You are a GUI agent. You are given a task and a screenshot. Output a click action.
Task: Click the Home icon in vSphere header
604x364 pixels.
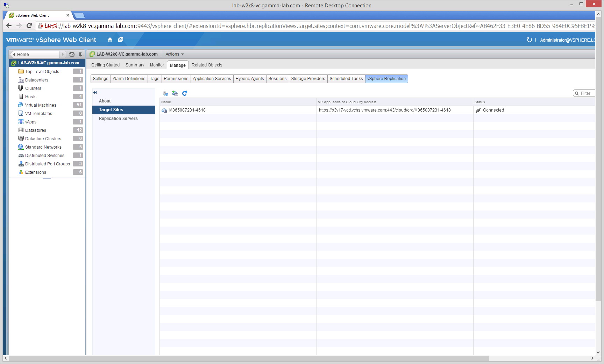[110, 40]
